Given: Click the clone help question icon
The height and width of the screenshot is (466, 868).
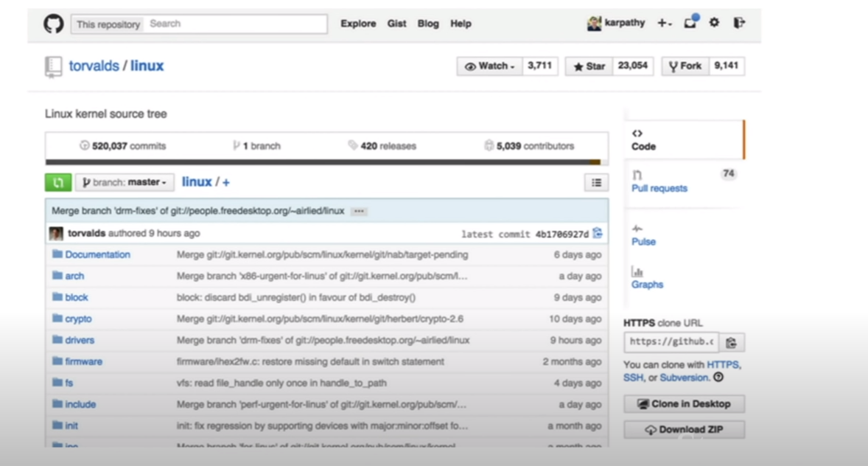Looking at the screenshot, I should coord(718,378).
